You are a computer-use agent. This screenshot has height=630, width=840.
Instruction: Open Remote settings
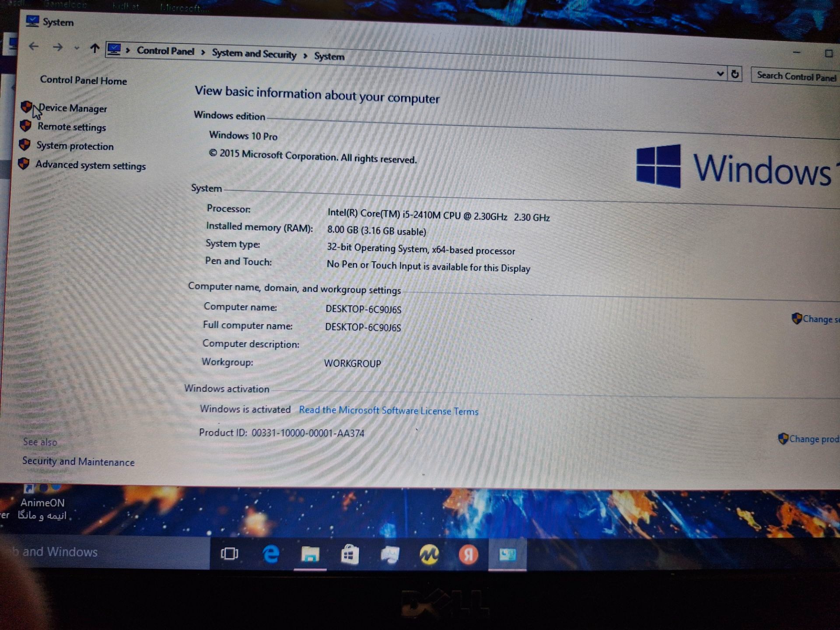coord(72,127)
